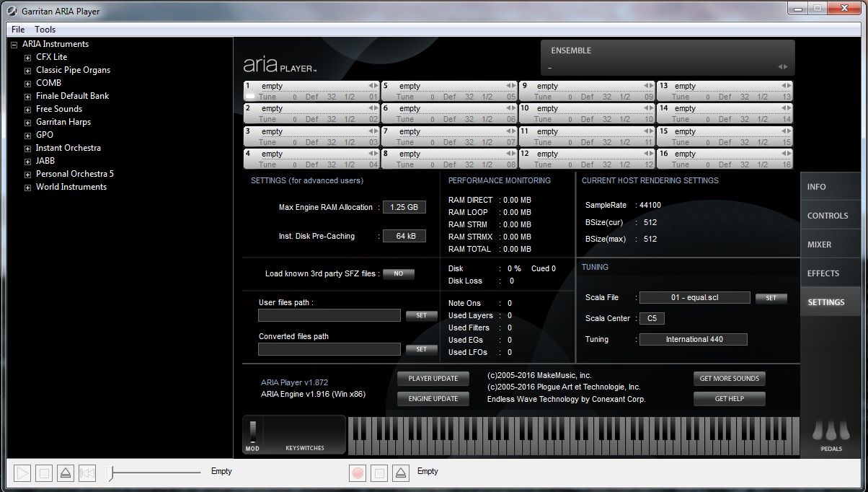Click the slot 13 instrument arrows

786,86
